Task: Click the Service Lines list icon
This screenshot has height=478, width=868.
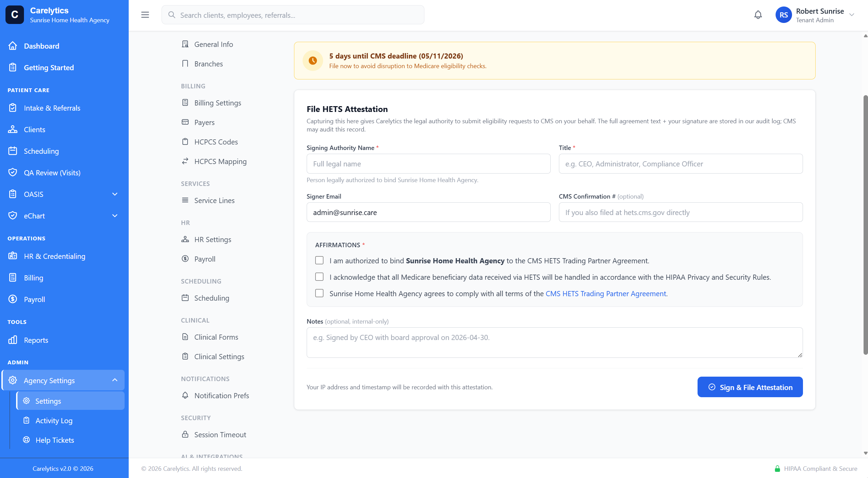Action: 185,200
